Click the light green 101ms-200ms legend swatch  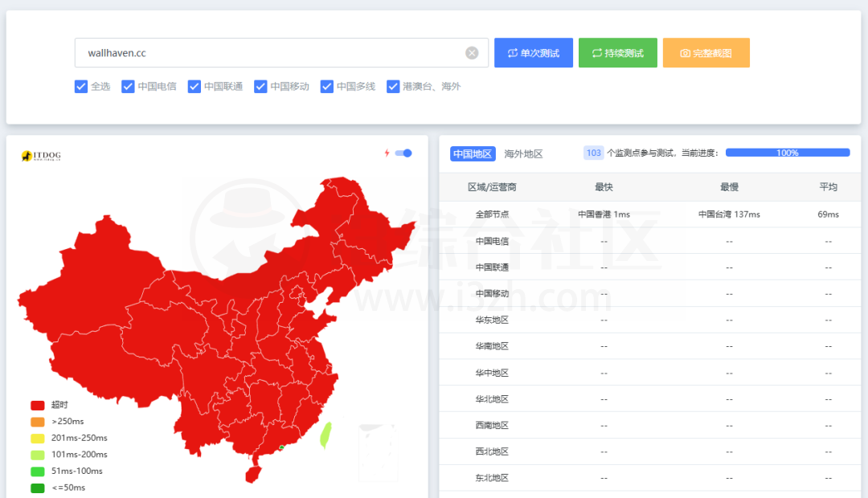[x=38, y=455]
